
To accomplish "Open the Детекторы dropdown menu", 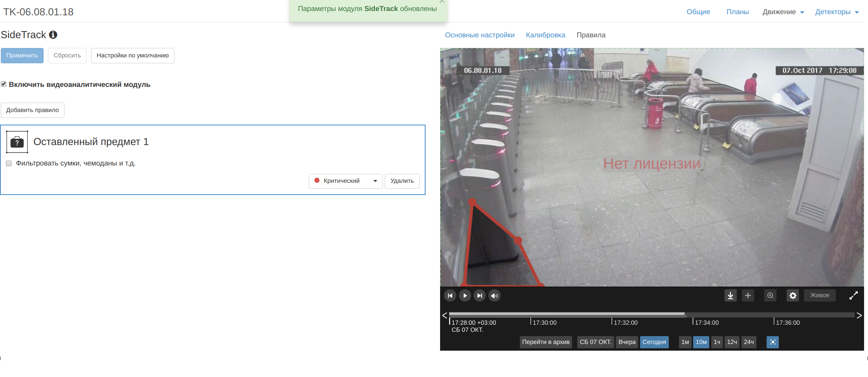I will pos(837,12).
